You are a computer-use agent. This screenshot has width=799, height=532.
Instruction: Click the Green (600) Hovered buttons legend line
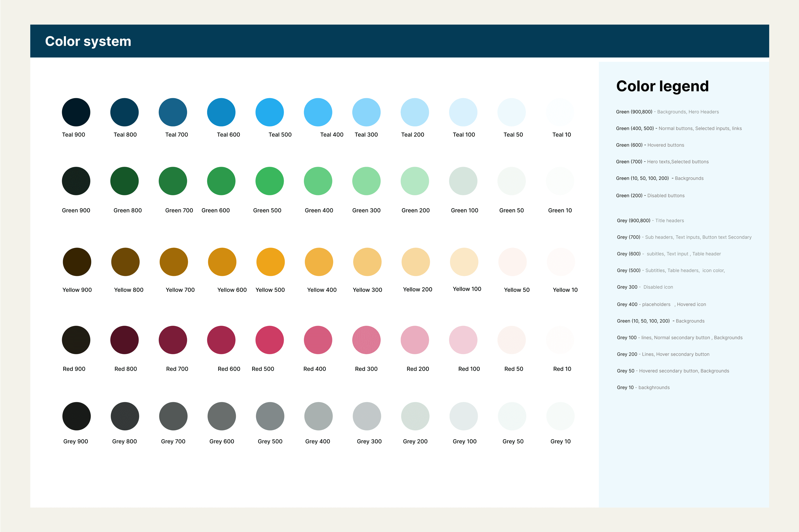[x=650, y=145]
